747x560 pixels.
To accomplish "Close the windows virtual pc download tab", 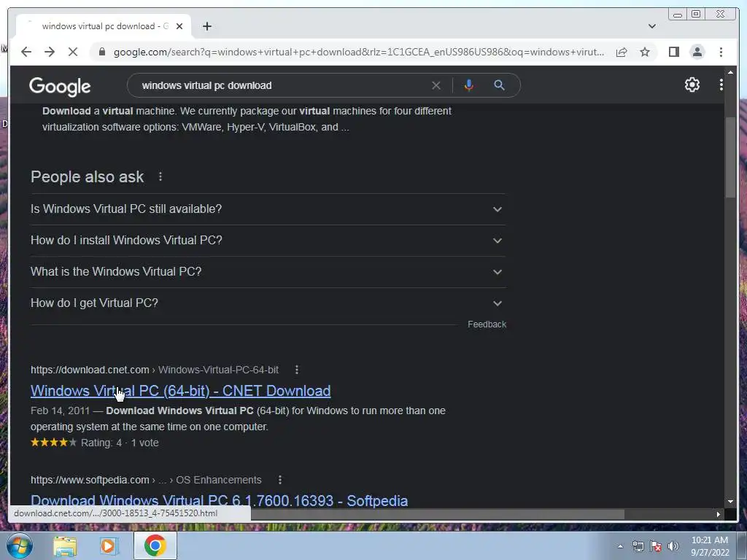I will (x=179, y=26).
